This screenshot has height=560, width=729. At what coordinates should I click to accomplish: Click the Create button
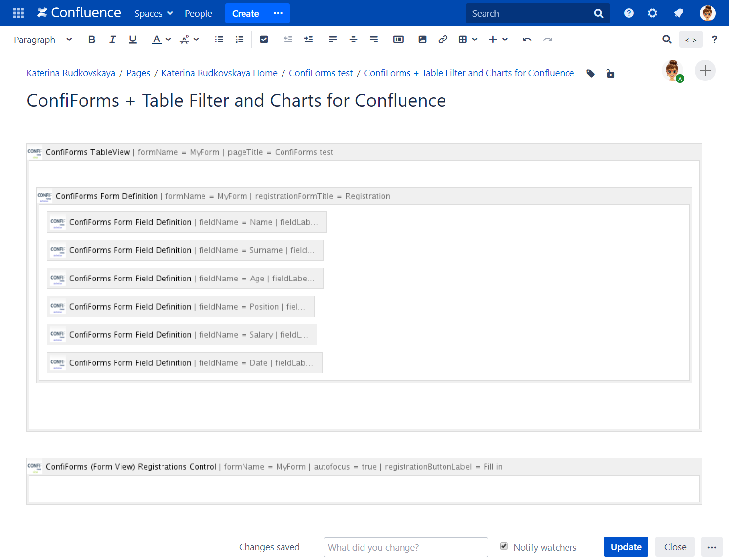[x=245, y=13]
